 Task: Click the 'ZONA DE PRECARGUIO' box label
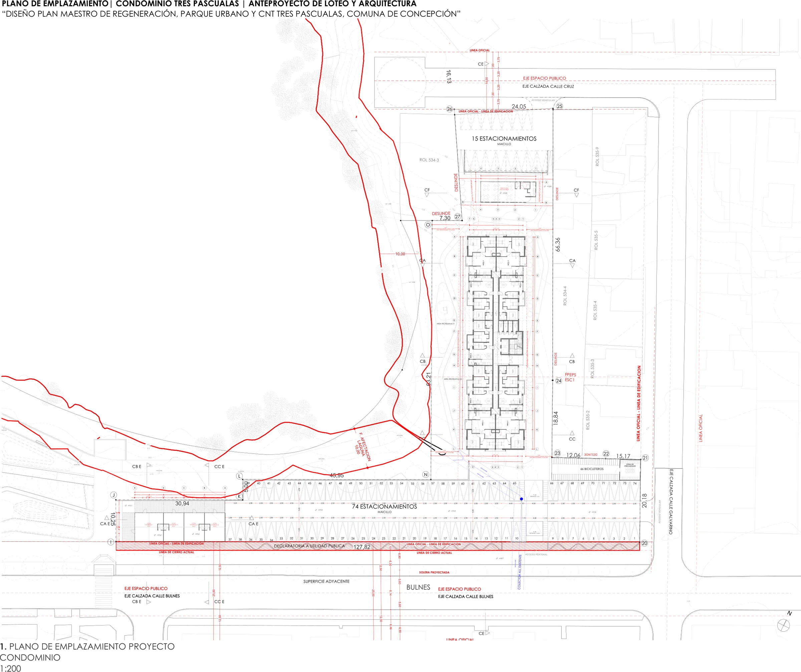[630, 465]
